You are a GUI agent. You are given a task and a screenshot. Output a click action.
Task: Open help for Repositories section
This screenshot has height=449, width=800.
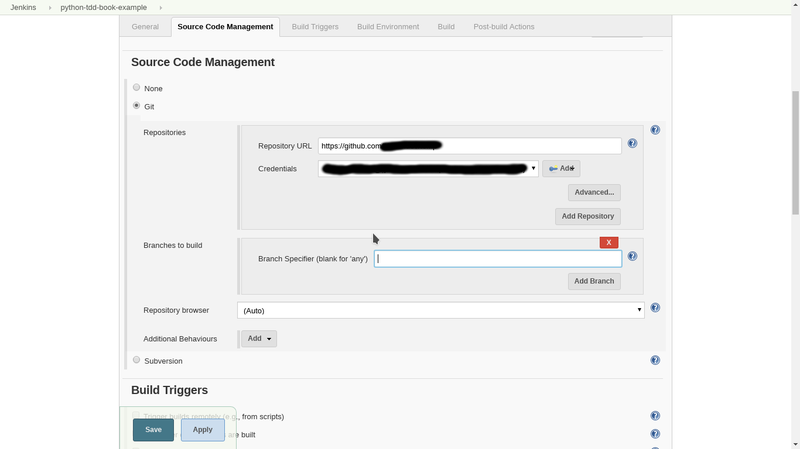tap(655, 130)
